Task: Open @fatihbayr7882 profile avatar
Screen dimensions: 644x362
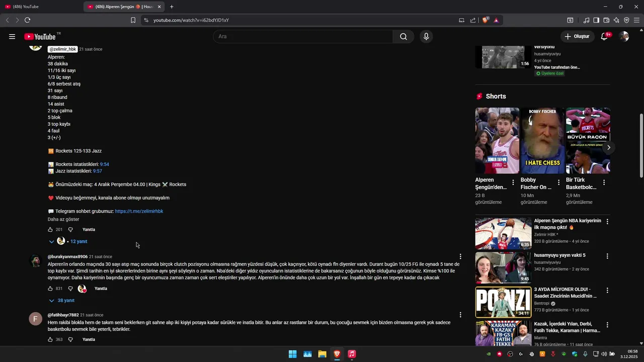Action: 35,319
